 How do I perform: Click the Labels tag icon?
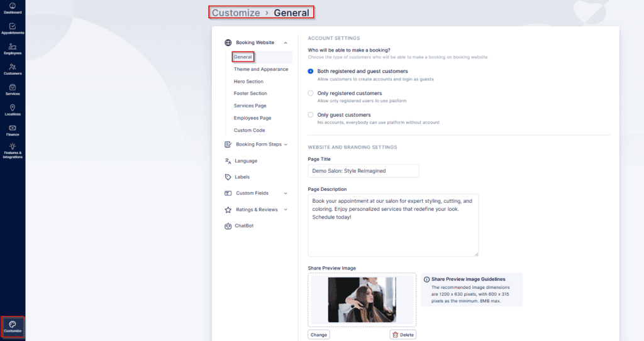tap(228, 177)
